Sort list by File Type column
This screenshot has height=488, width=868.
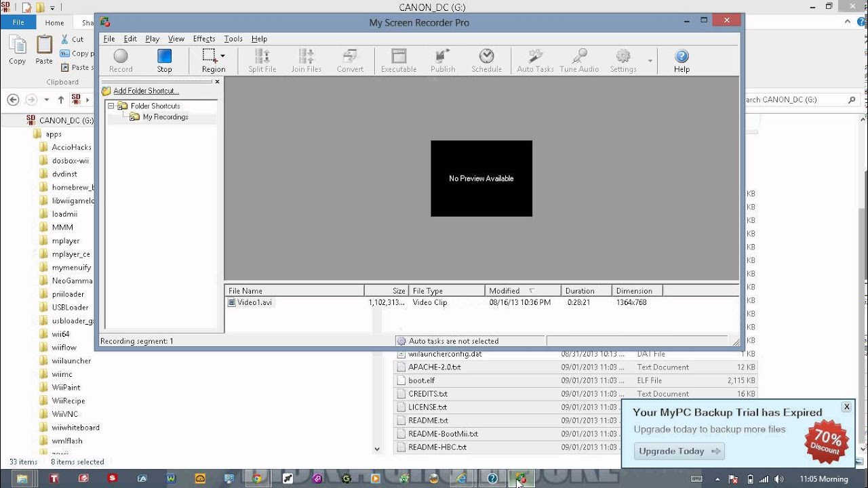pyautogui.click(x=447, y=291)
